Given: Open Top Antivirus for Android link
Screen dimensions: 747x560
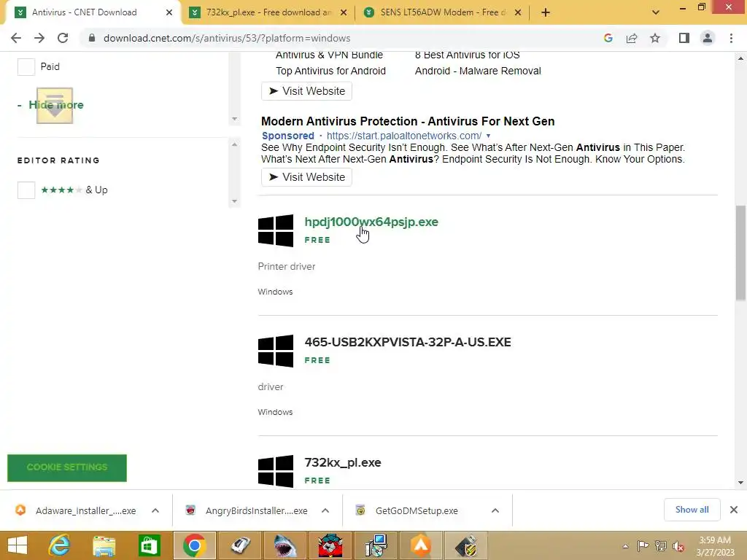Looking at the screenshot, I should (330, 71).
